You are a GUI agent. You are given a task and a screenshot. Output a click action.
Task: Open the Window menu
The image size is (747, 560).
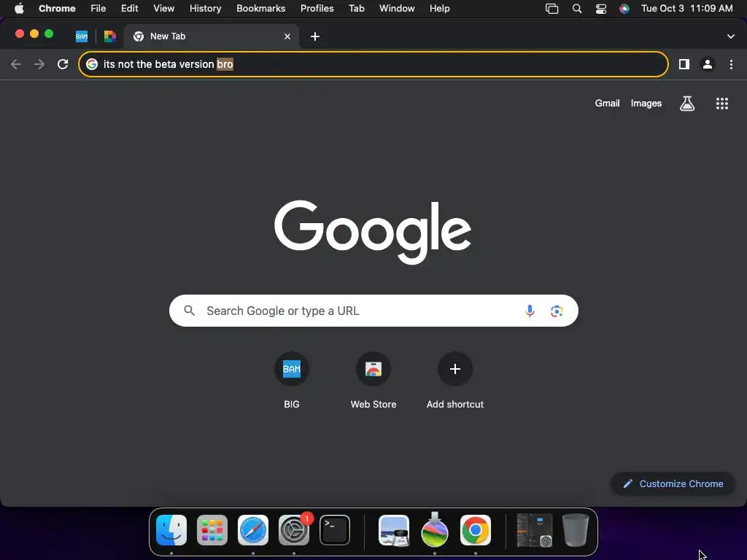click(397, 9)
